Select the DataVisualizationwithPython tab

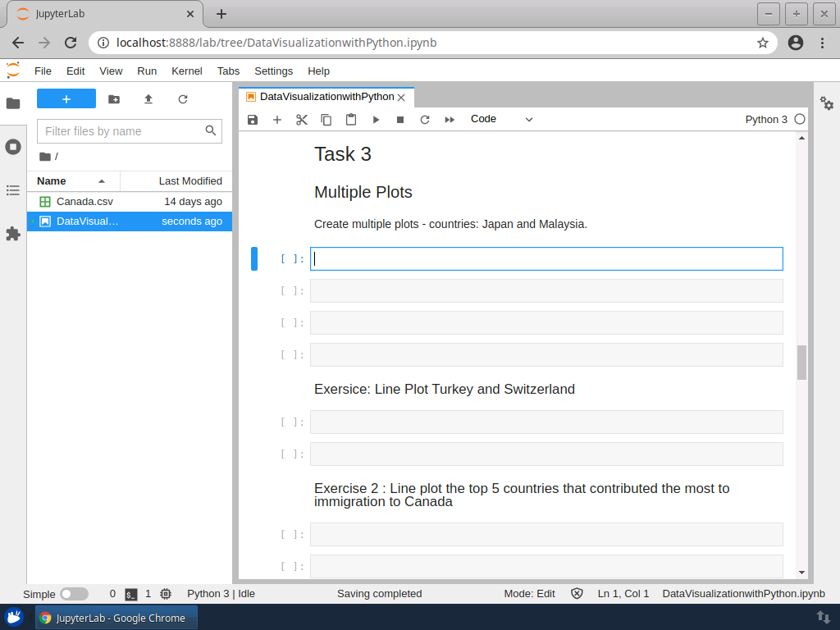tap(326, 97)
